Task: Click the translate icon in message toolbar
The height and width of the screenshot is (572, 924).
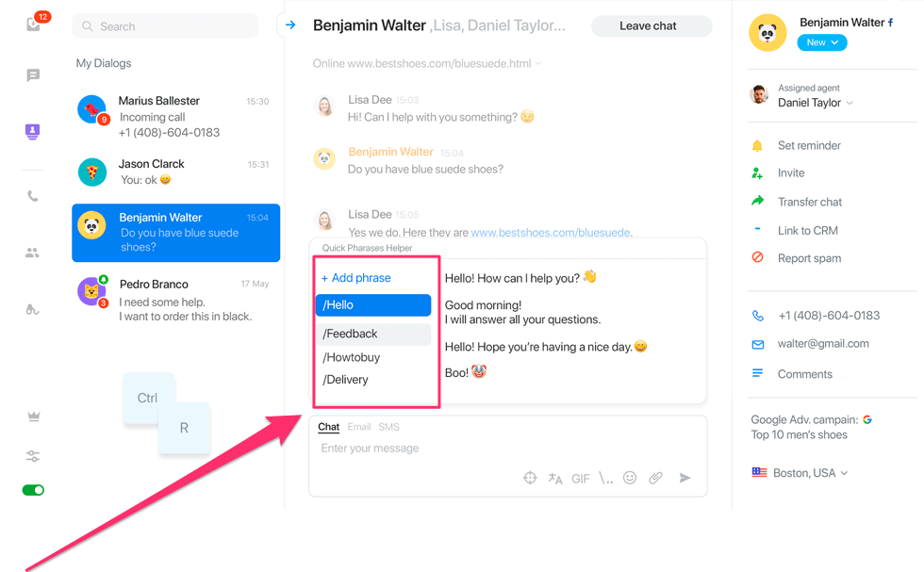Action: [554, 479]
